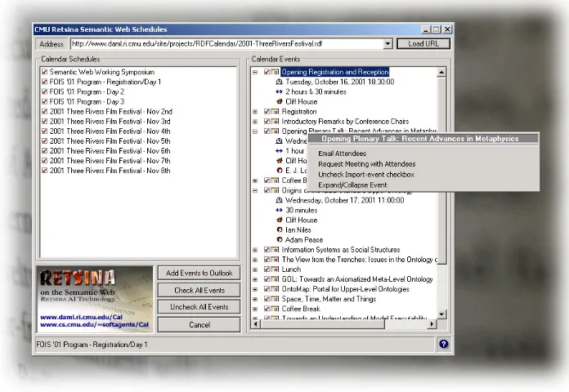Select The View from the Trenches event
This screenshot has height=392, width=569.
pos(359,260)
